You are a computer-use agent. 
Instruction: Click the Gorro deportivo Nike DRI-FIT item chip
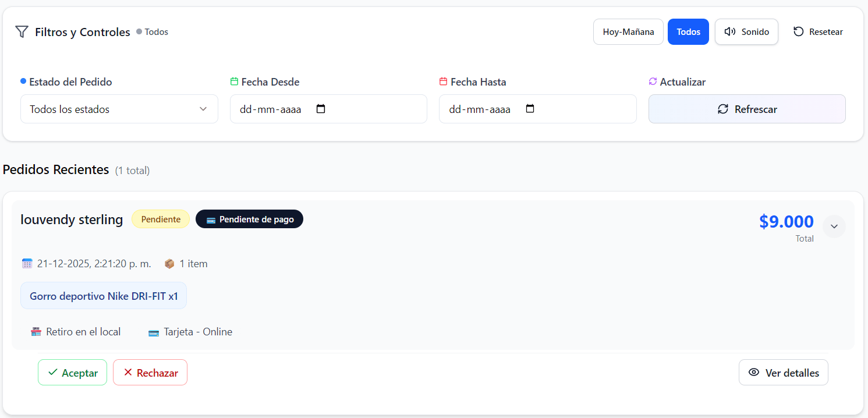(x=104, y=296)
